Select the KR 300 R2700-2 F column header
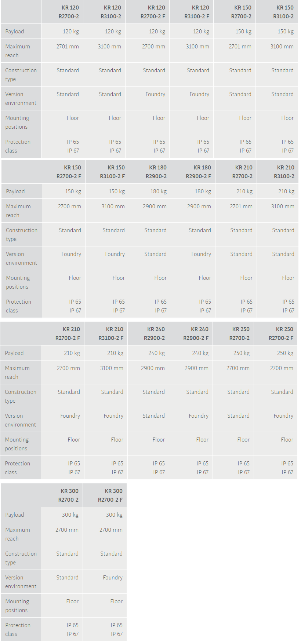The width and height of the screenshot is (301, 644). point(110,495)
